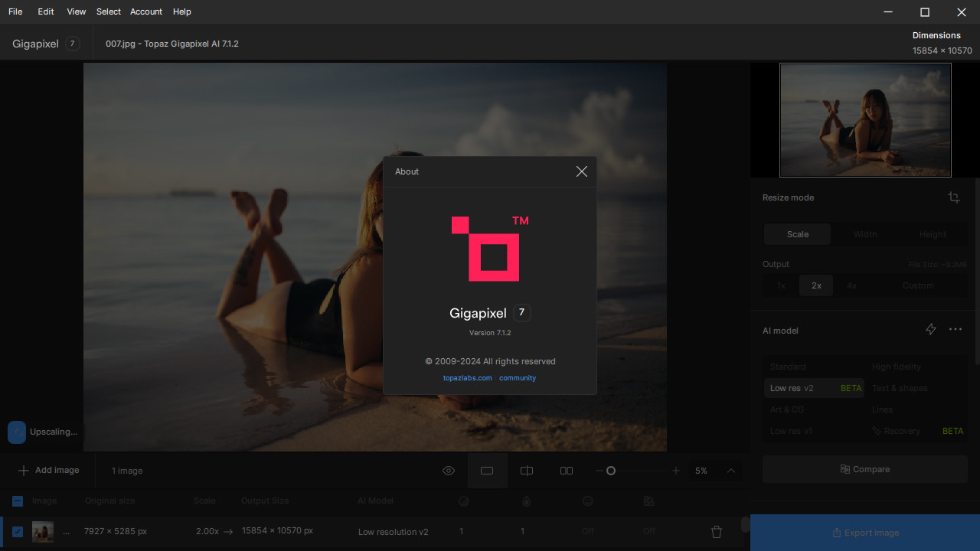Click the zoom slider handle
Screen dimensions: 980x551
point(611,471)
